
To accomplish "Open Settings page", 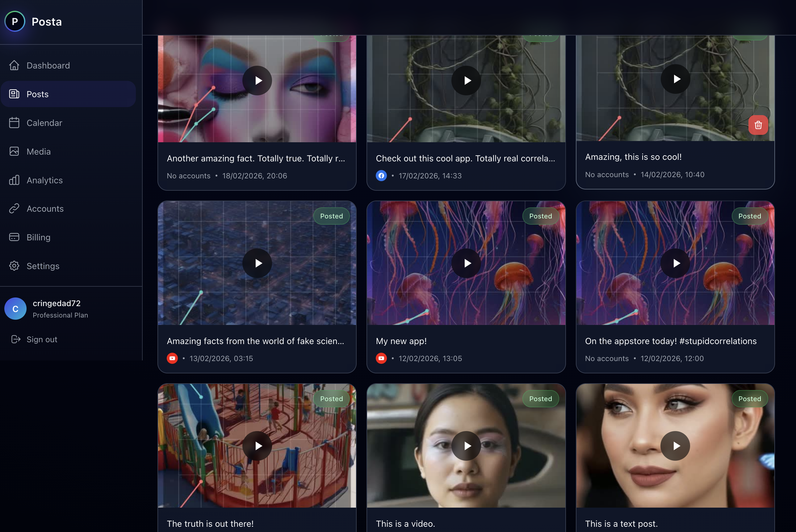I will point(68,266).
